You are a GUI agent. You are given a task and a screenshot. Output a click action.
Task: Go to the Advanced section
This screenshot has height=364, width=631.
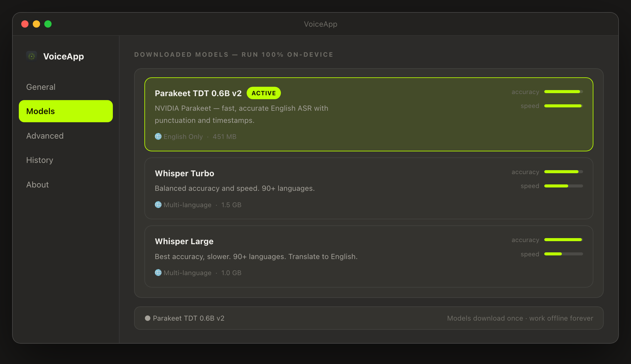pyautogui.click(x=66, y=136)
